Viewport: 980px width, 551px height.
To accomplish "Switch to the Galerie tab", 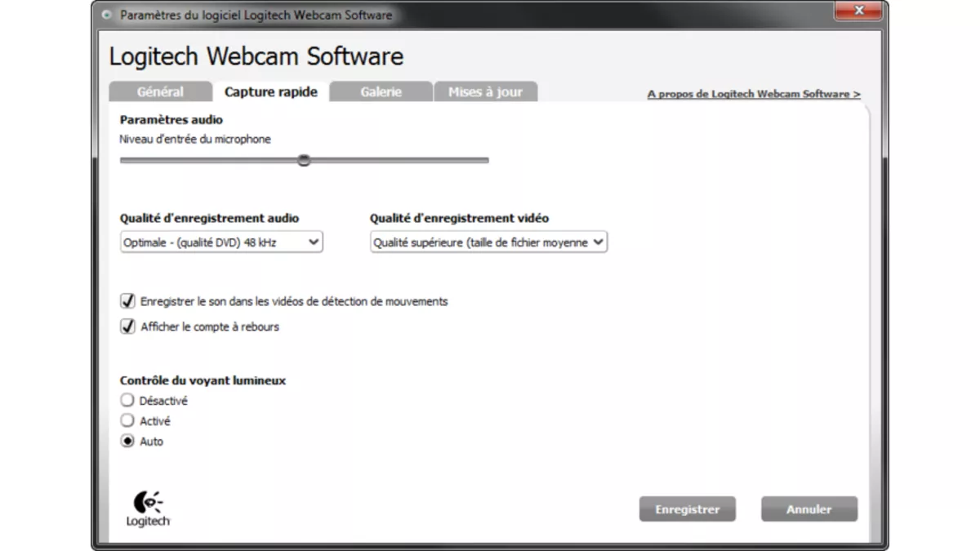I will coord(380,91).
